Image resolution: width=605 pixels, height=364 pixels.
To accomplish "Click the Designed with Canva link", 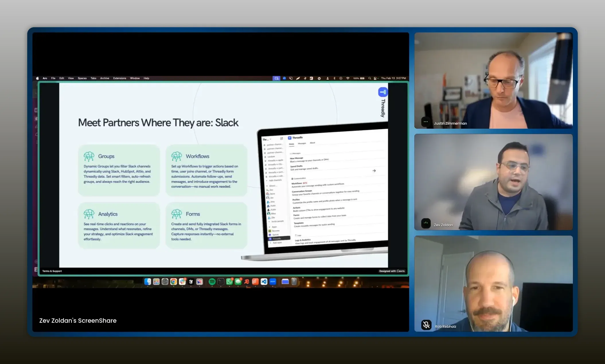I will click(x=392, y=271).
